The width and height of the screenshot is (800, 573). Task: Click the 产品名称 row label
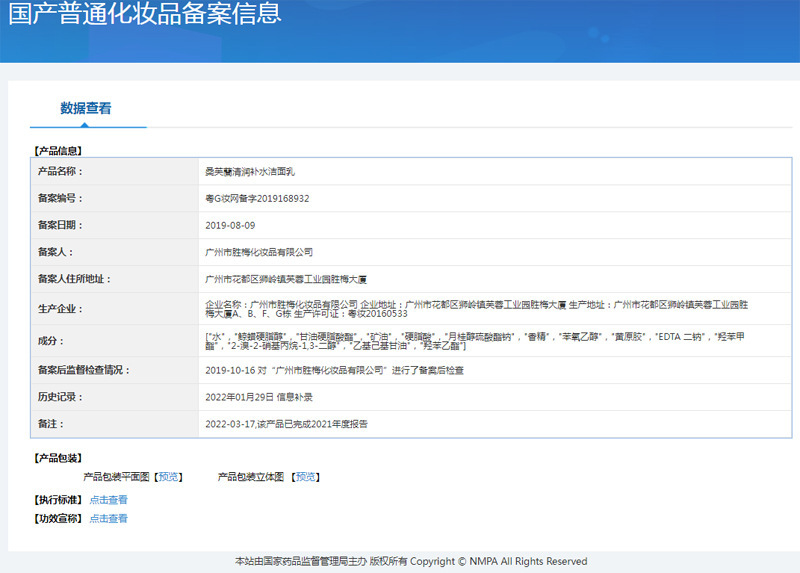(x=60, y=172)
